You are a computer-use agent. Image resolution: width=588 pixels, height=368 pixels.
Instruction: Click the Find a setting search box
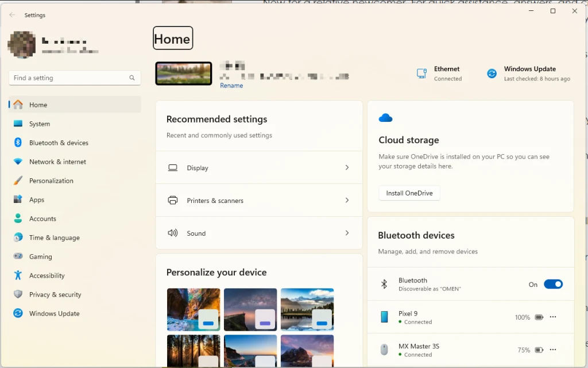69,78
